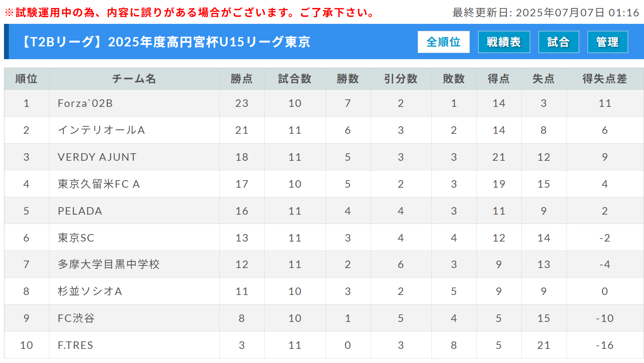Click the 管理 button
Screen dimensions: 644x363
[x=607, y=42]
